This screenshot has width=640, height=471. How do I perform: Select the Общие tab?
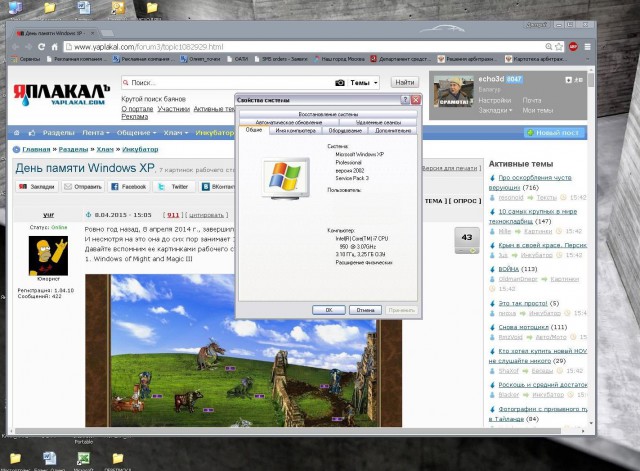[253, 130]
